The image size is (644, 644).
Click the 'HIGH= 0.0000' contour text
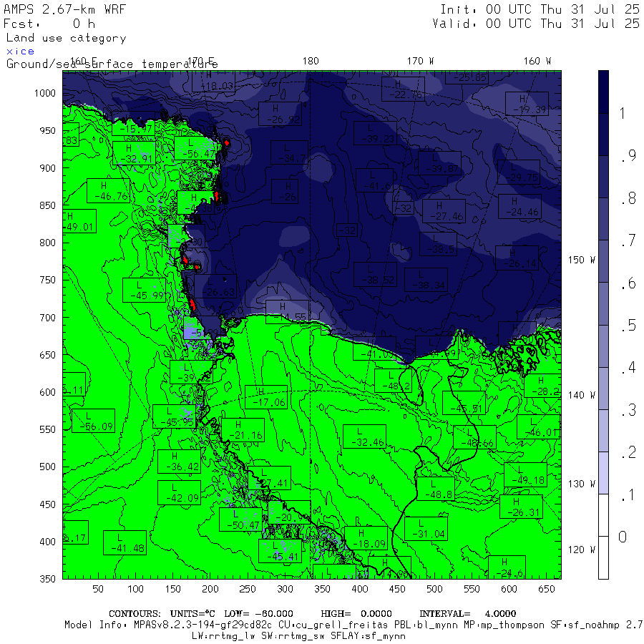[356, 614]
